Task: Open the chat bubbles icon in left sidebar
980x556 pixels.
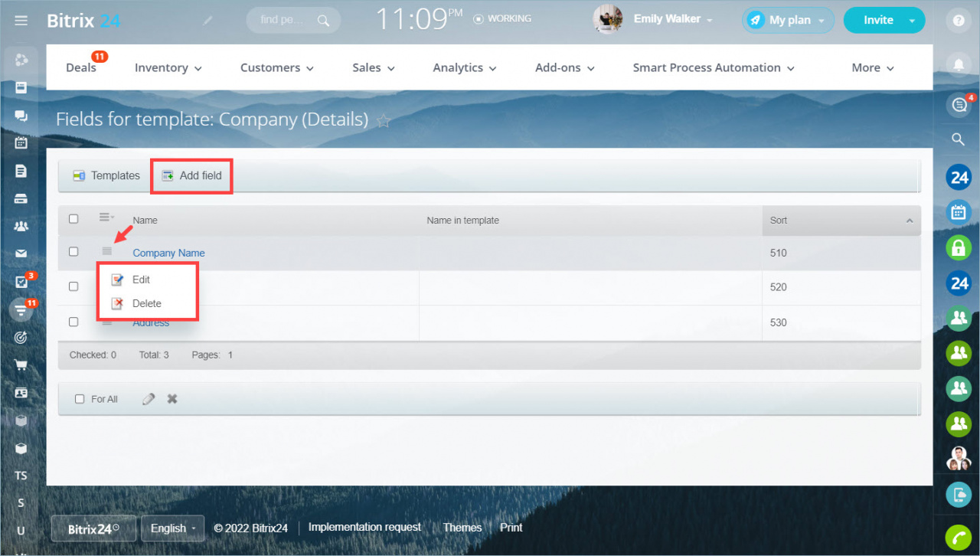Action: [21, 116]
